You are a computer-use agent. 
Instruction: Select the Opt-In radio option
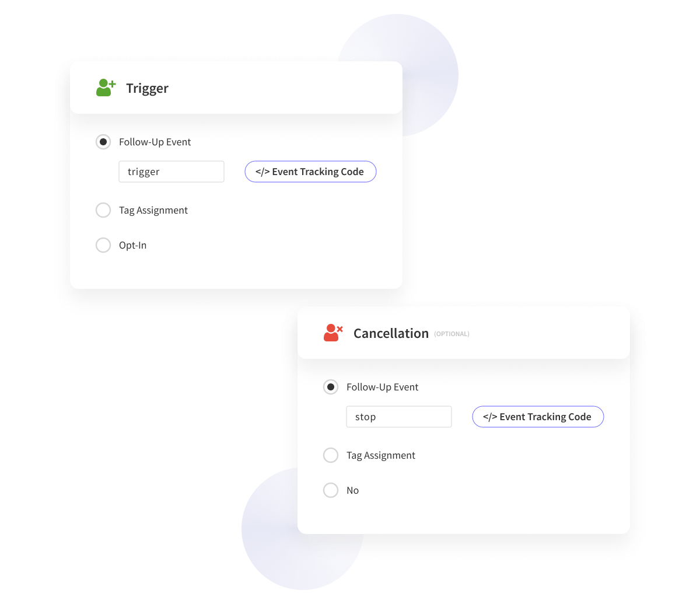click(103, 245)
